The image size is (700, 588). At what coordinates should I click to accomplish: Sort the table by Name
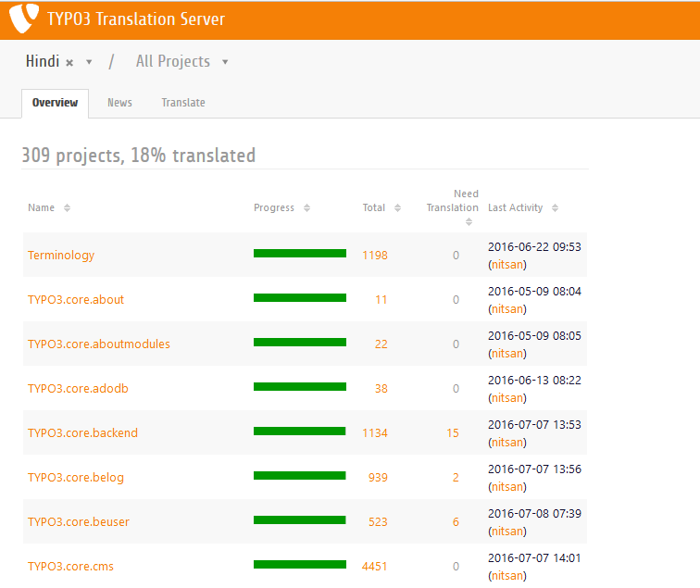tap(67, 207)
